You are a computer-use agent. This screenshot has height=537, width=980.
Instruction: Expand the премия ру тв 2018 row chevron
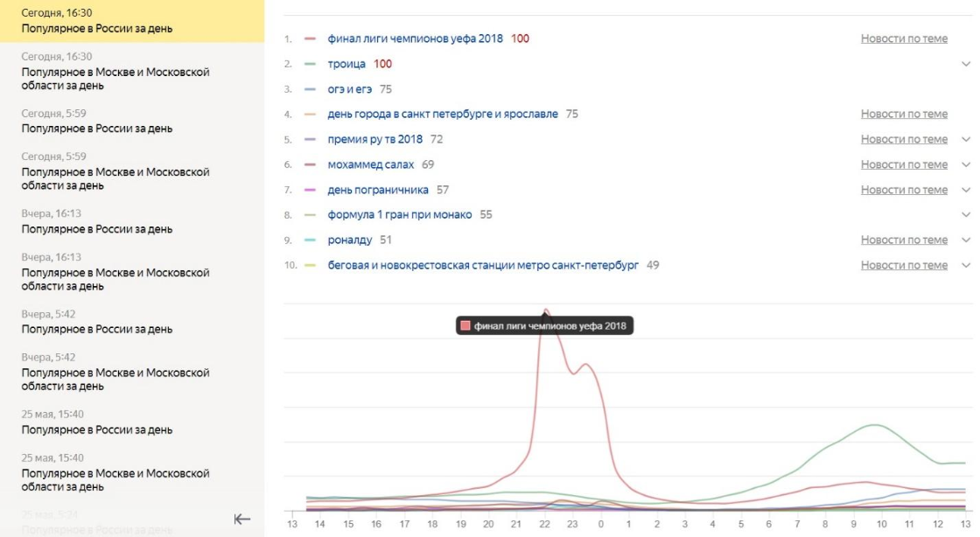[966, 139]
